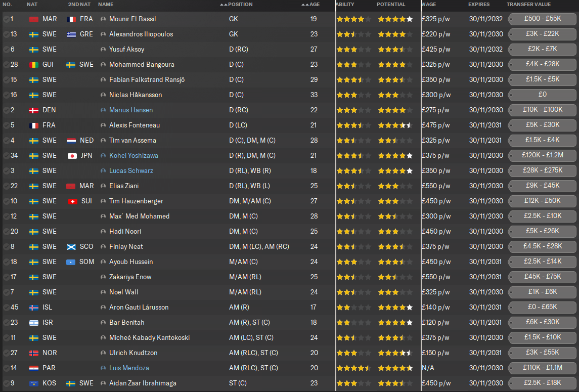Screen dimensions: 579x392
Task: Click Noel Wall's contract expiry date
Action: point(485,292)
